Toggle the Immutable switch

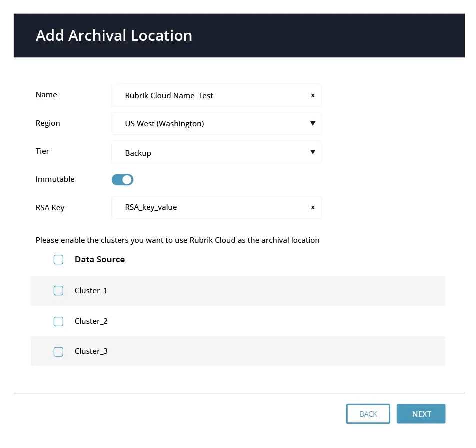122,179
